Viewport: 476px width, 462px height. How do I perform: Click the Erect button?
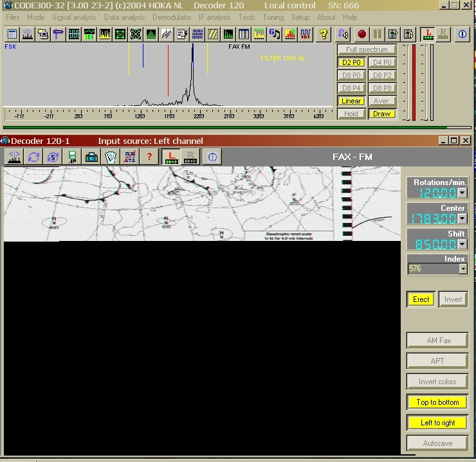[x=421, y=299]
